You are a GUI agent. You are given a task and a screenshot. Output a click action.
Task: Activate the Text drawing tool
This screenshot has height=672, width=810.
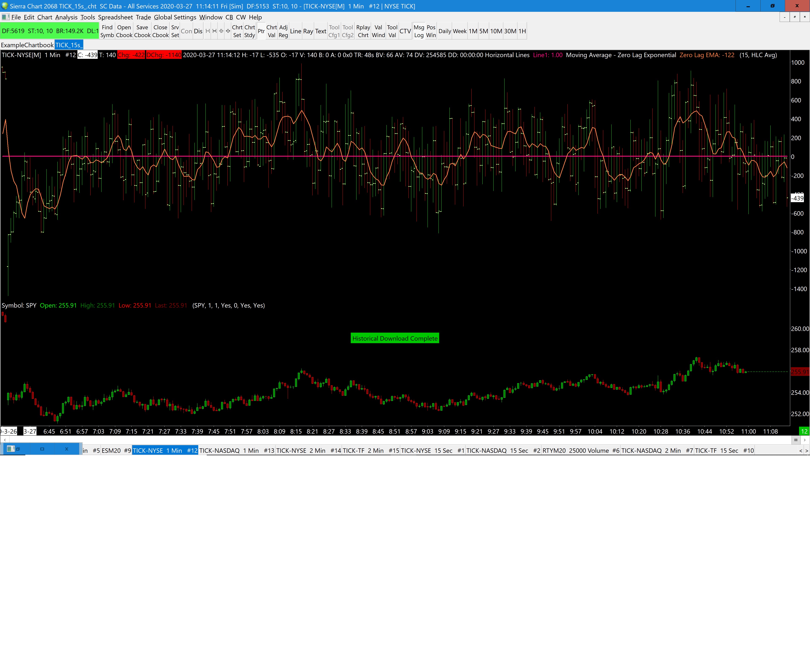321,31
